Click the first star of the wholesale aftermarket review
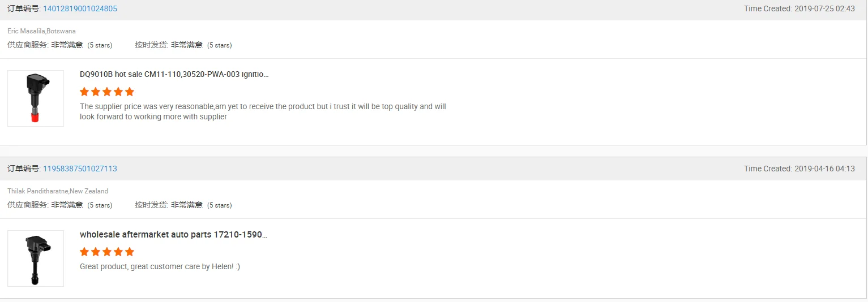Image resolution: width=868 pixels, height=302 pixels. click(x=84, y=252)
